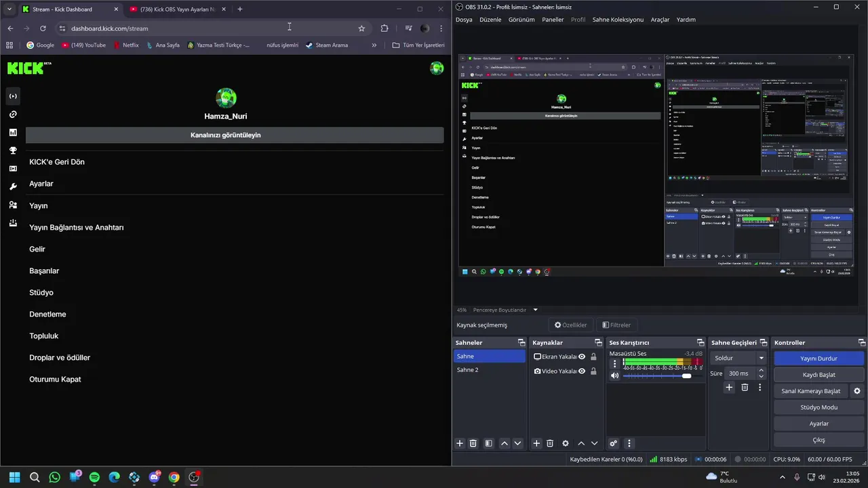Open WhatsApp from the taskbar

pos(55,477)
